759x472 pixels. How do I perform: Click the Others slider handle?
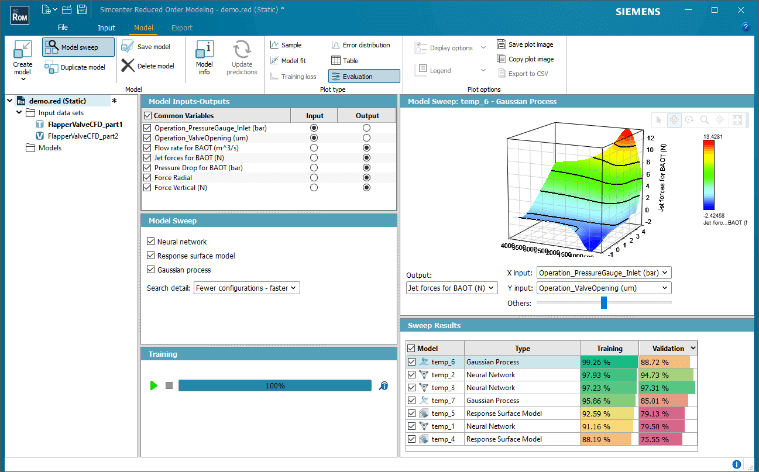coord(604,303)
